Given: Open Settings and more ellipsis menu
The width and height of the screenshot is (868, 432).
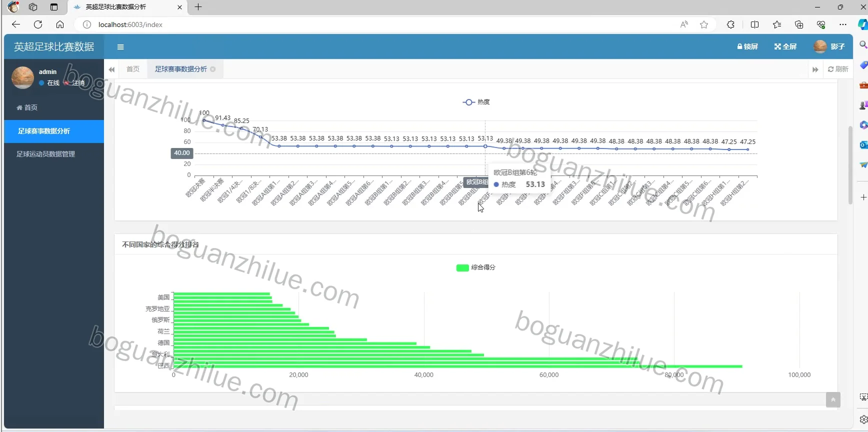Looking at the screenshot, I should (x=843, y=24).
